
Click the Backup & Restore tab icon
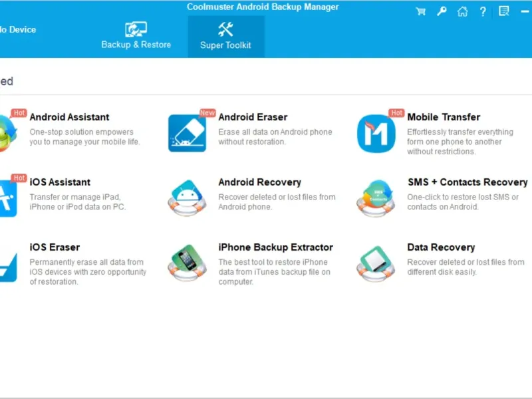pyautogui.click(x=136, y=29)
